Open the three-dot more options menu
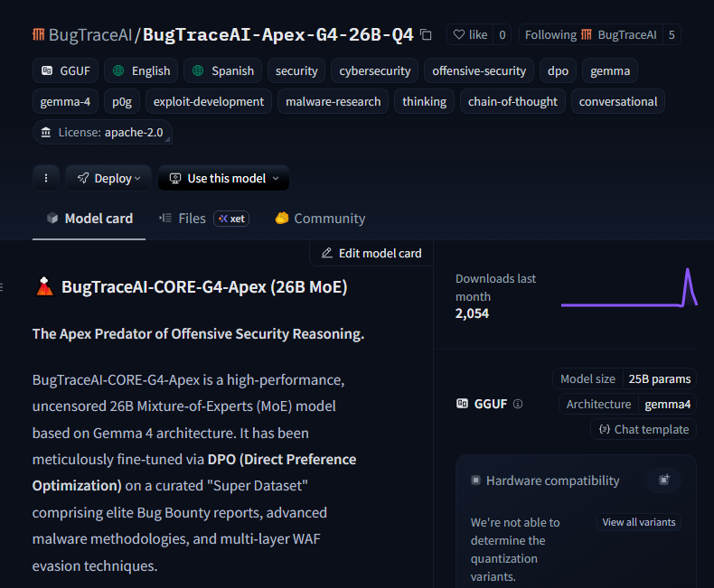Image resolution: width=714 pixels, height=588 pixels. click(x=46, y=178)
